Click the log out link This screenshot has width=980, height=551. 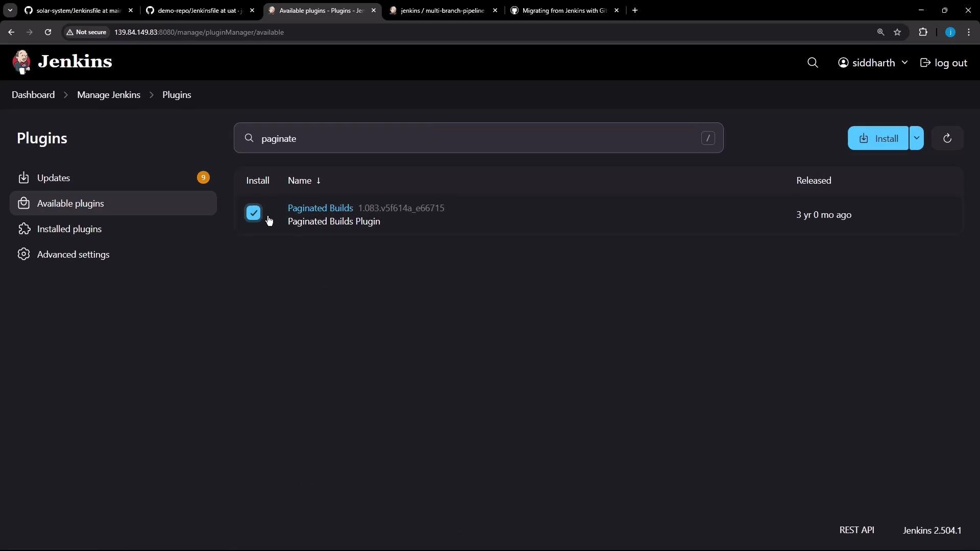coord(943,63)
